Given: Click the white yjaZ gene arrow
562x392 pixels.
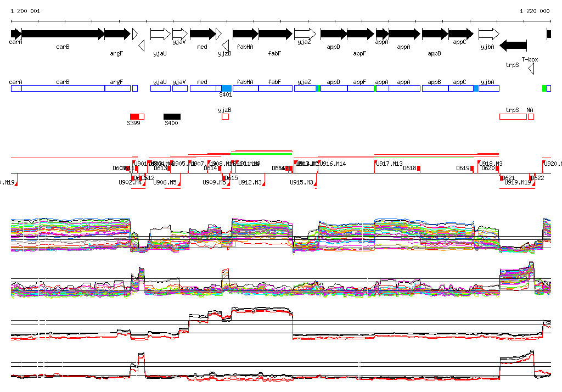Looking at the screenshot, I should click(x=305, y=34).
